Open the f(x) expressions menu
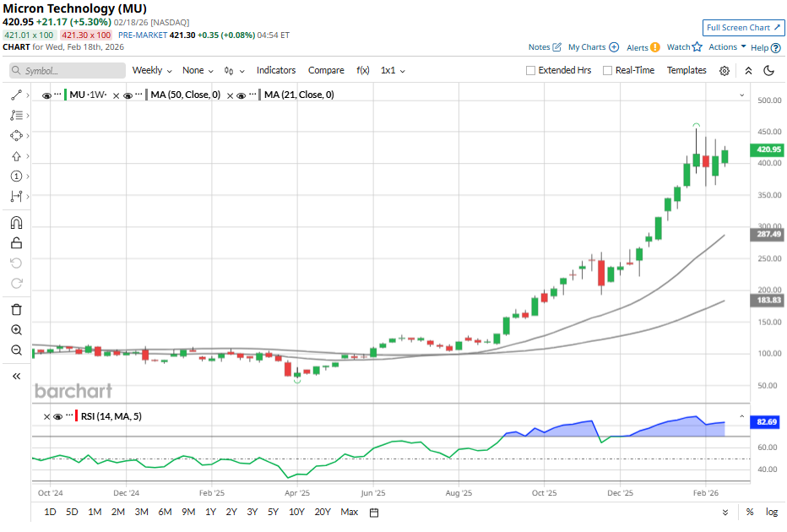This screenshot has width=787, height=532. point(363,71)
